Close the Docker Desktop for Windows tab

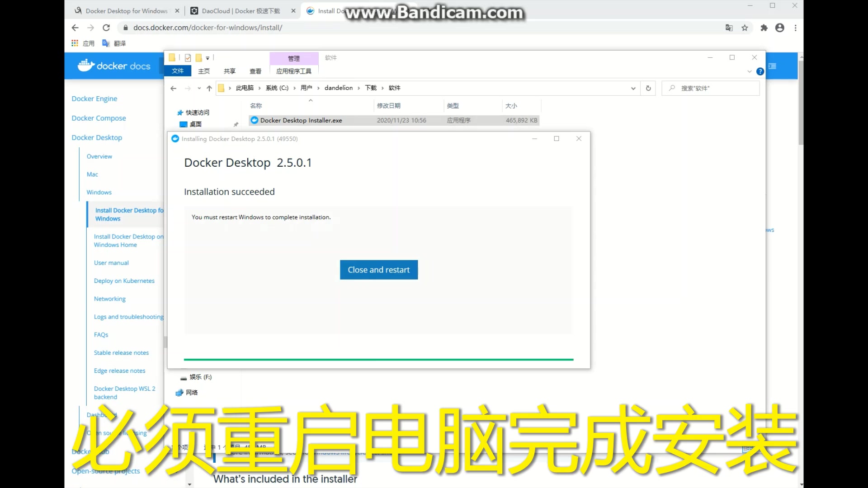(x=177, y=11)
